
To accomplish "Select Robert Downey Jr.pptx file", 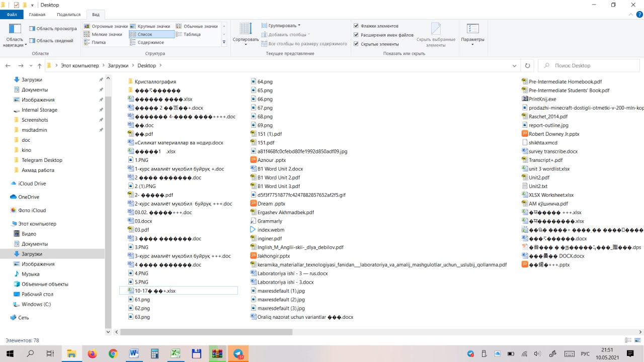I will (550, 134).
